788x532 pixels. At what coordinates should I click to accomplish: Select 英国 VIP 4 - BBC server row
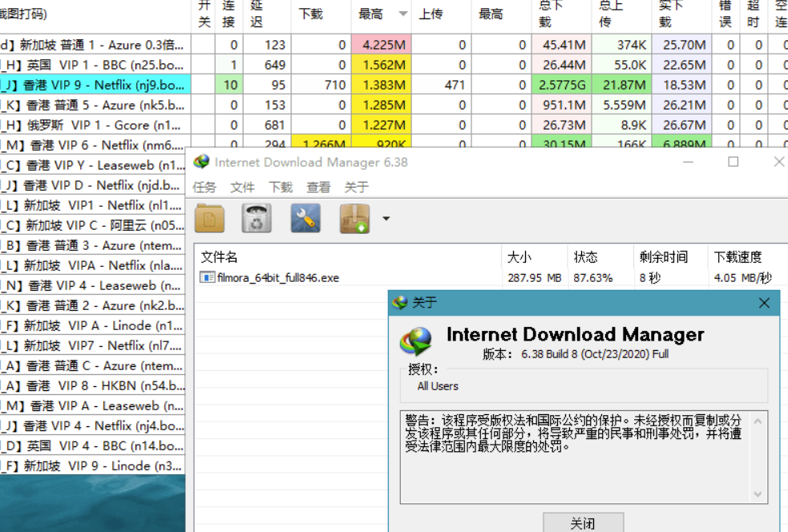point(92,445)
